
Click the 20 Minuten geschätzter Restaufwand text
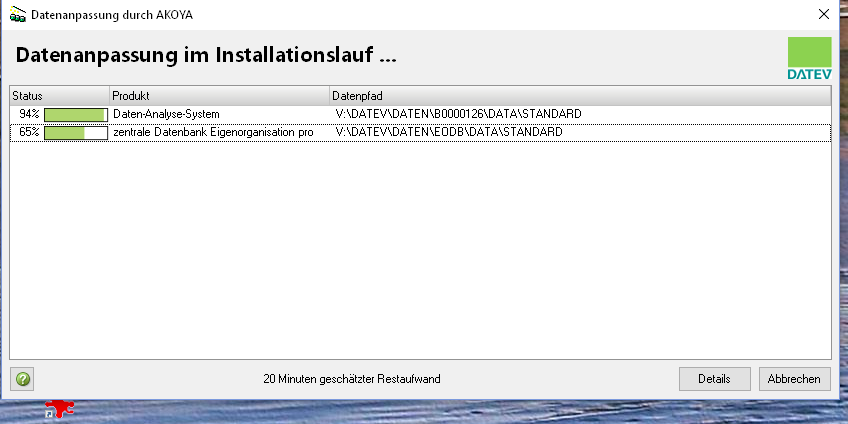(x=352, y=379)
